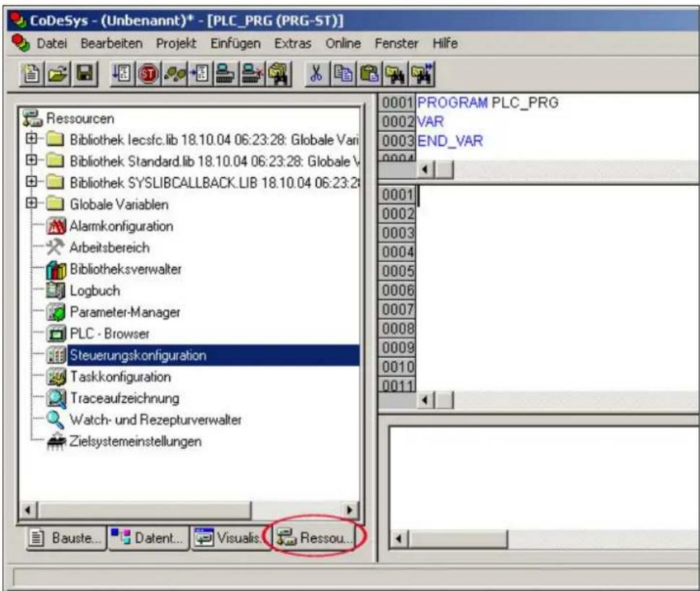Save project using the floppy disk icon
This screenshot has width=700, height=591.
pos(85,73)
